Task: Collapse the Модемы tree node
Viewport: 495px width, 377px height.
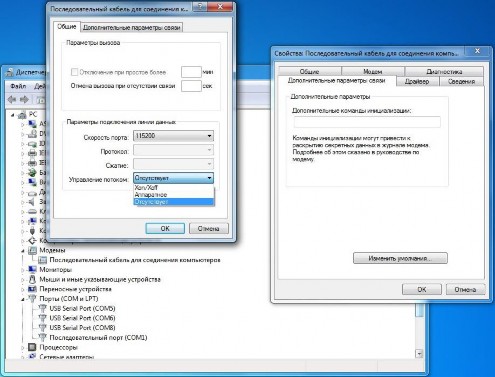Action: click(23, 250)
